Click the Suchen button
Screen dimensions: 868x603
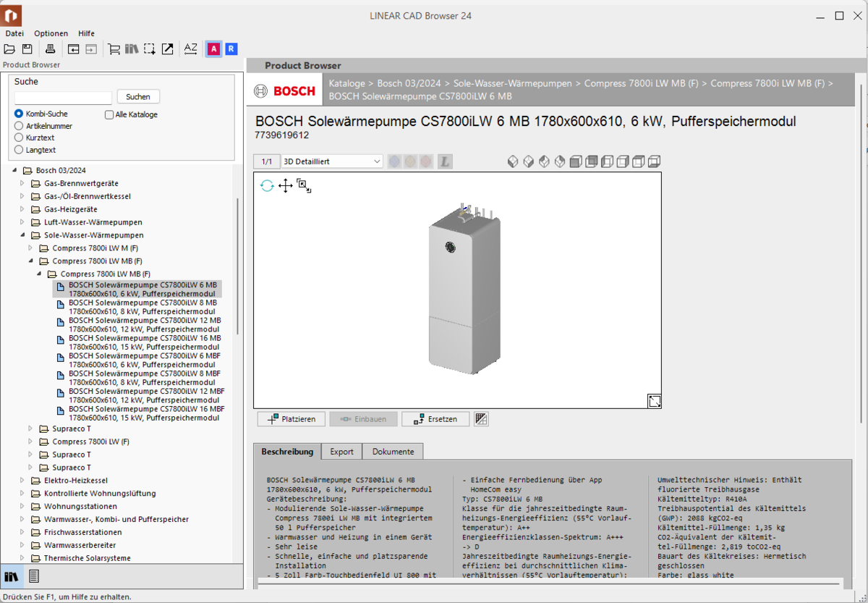coord(137,96)
